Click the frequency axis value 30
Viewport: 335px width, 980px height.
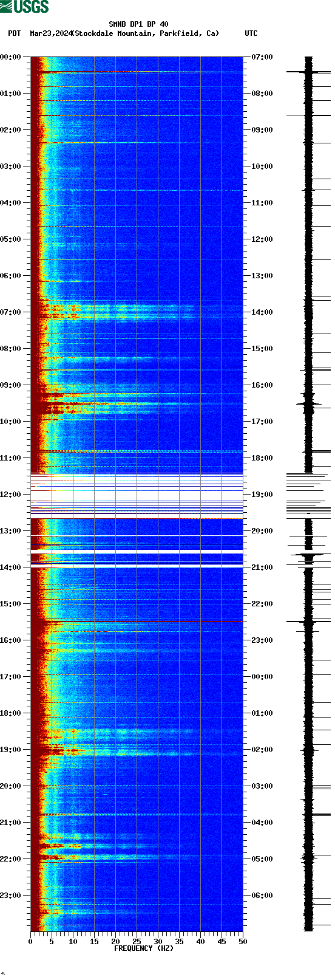tap(158, 942)
